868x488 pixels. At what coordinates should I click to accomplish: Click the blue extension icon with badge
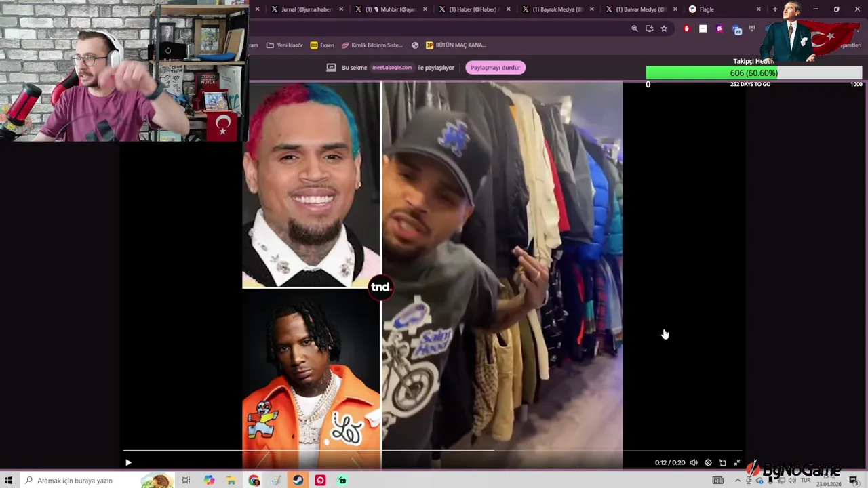coord(736,29)
